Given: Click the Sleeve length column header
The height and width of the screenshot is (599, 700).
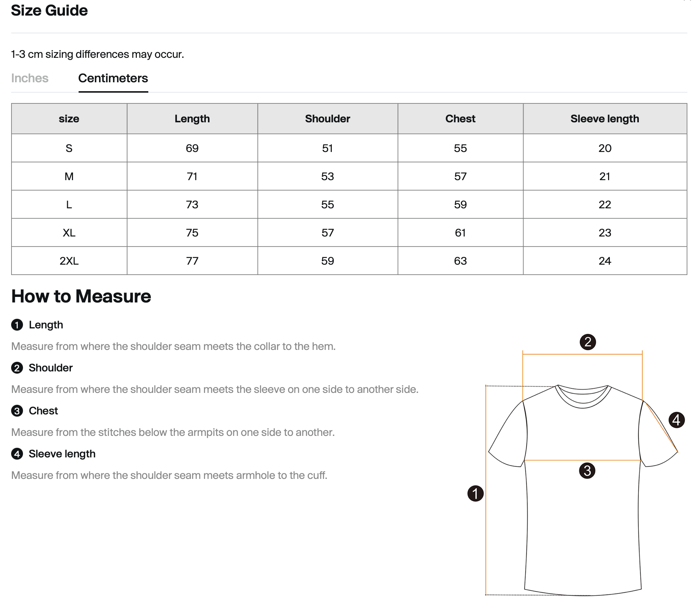Looking at the screenshot, I should [x=605, y=119].
